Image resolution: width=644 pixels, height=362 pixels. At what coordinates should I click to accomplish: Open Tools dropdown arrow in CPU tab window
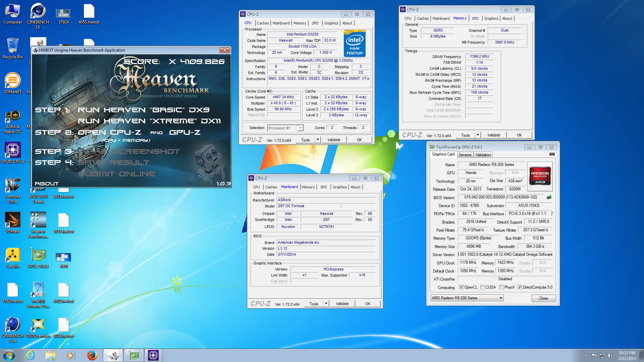coord(318,140)
